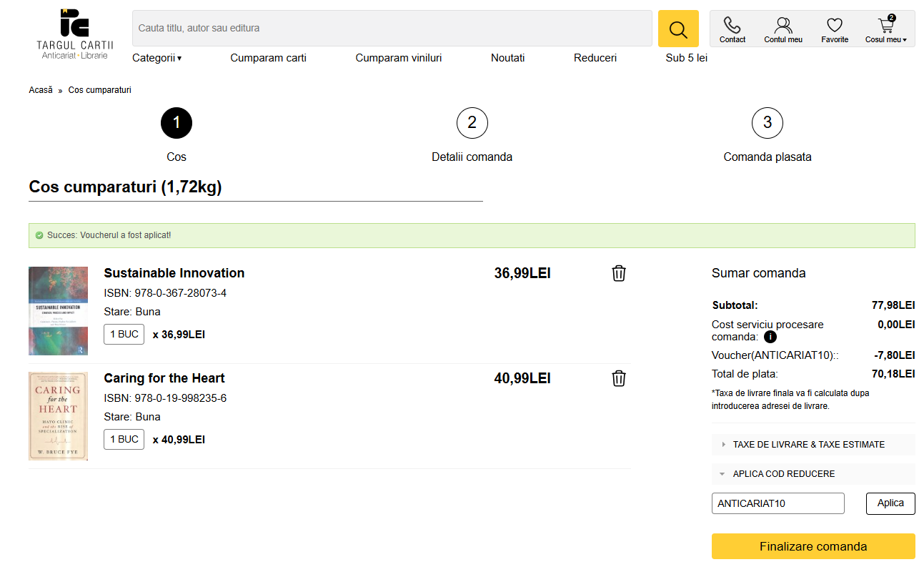The width and height of the screenshot is (924, 572).
Task: Open the Cosul meu cart dropdown
Action: [x=885, y=29]
